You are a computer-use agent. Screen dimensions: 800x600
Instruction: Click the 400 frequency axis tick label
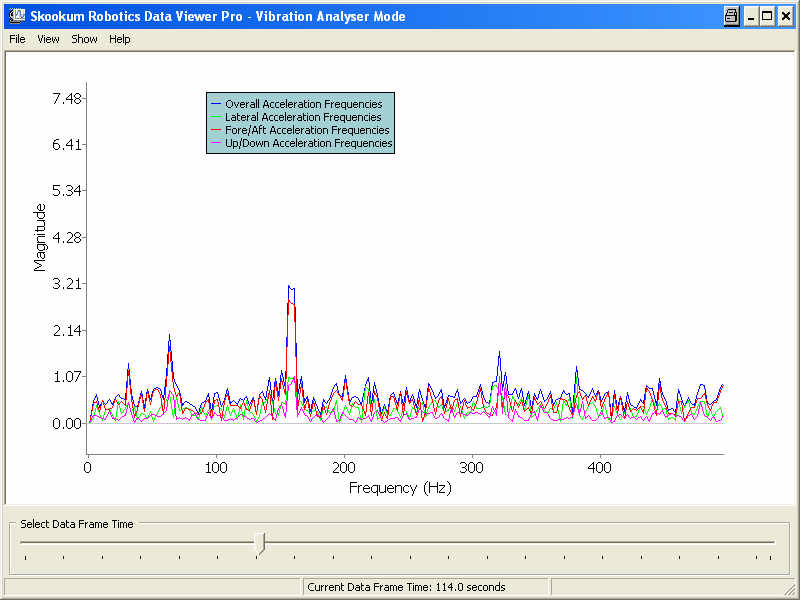point(599,468)
